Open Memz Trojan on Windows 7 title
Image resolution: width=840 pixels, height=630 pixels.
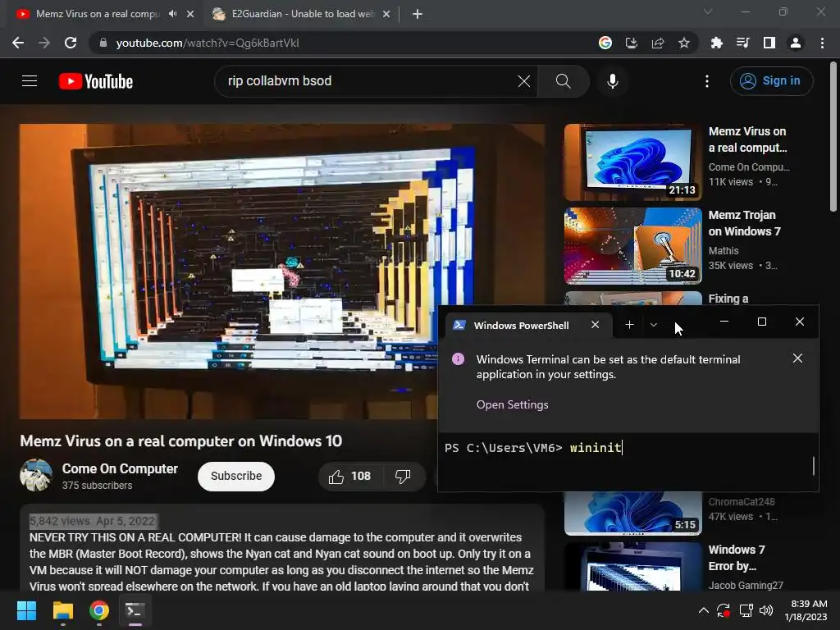[744, 223]
